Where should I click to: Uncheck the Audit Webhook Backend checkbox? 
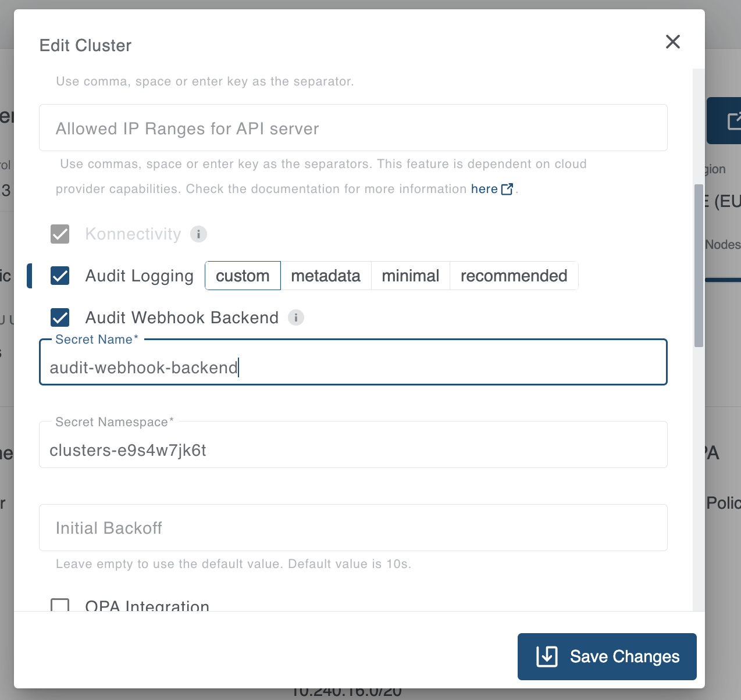tap(60, 317)
